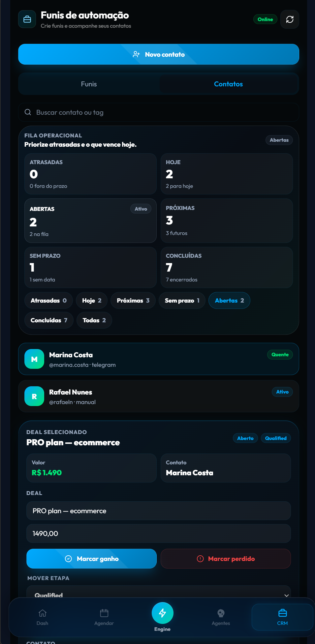Filter by Sem prazo 1 chip
Screen dimensions: 315x644
[182, 301]
